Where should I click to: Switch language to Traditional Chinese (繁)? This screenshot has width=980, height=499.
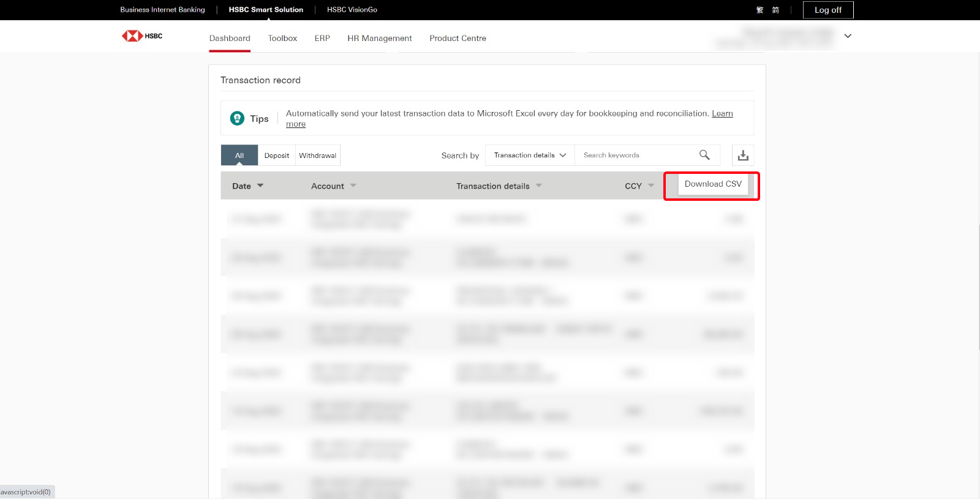coord(760,10)
